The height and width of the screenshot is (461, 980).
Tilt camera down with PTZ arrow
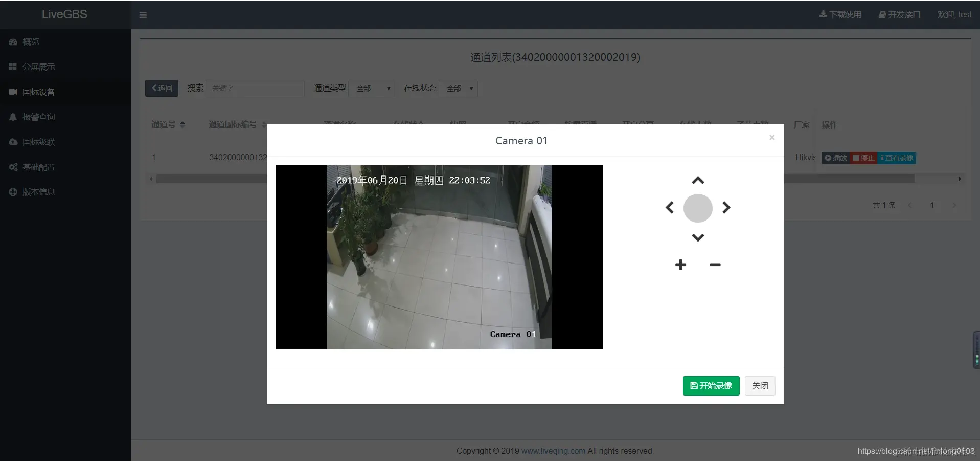click(698, 237)
